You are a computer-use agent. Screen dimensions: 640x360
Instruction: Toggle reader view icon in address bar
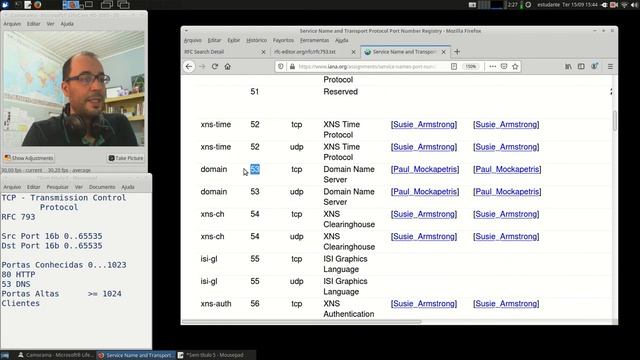454,67
